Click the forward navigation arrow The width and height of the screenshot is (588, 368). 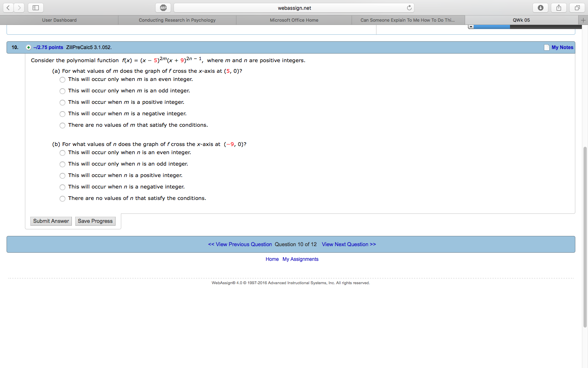19,7
